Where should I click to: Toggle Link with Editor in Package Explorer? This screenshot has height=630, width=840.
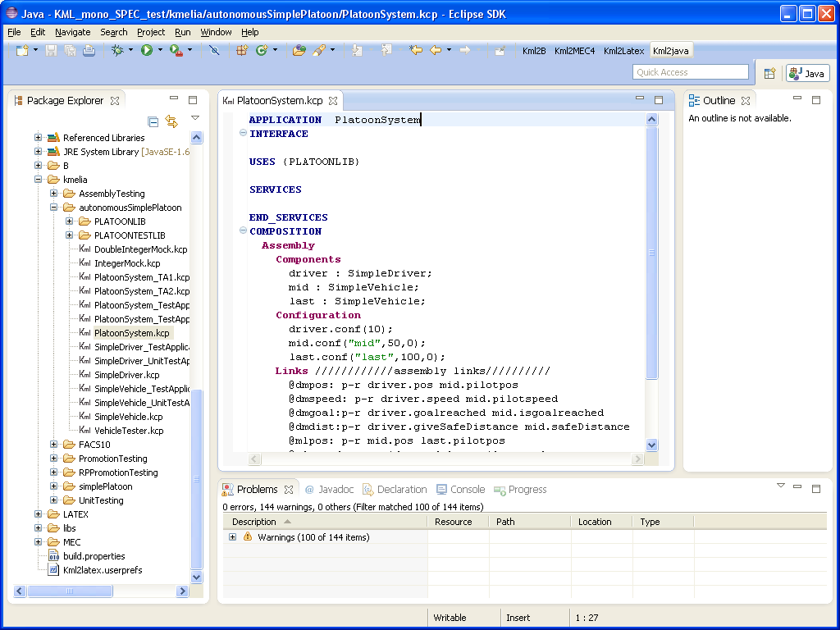click(171, 121)
